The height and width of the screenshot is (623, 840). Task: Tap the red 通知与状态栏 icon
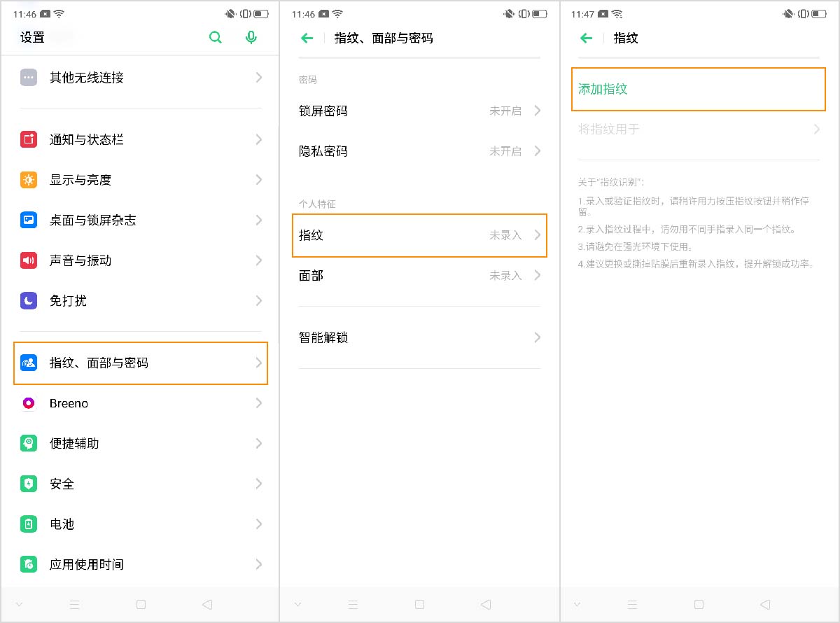(x=29, y=139)
